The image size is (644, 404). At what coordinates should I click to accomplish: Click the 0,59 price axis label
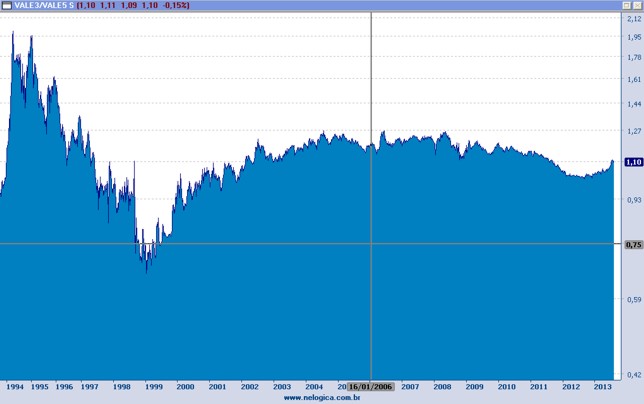(x=632, y=299)
